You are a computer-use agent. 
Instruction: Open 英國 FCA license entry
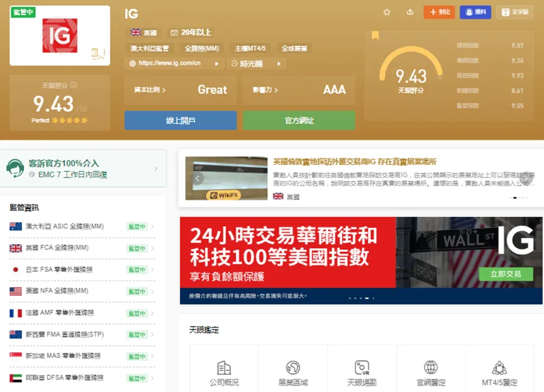pyautogui.click(x=82, y=248)
